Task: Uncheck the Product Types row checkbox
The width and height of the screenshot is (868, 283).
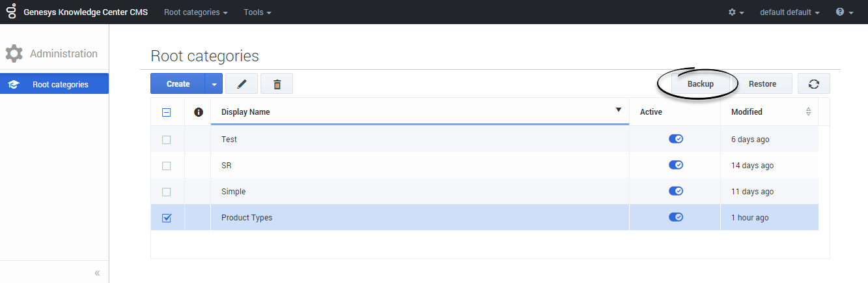Action: [x=166, y=218]
